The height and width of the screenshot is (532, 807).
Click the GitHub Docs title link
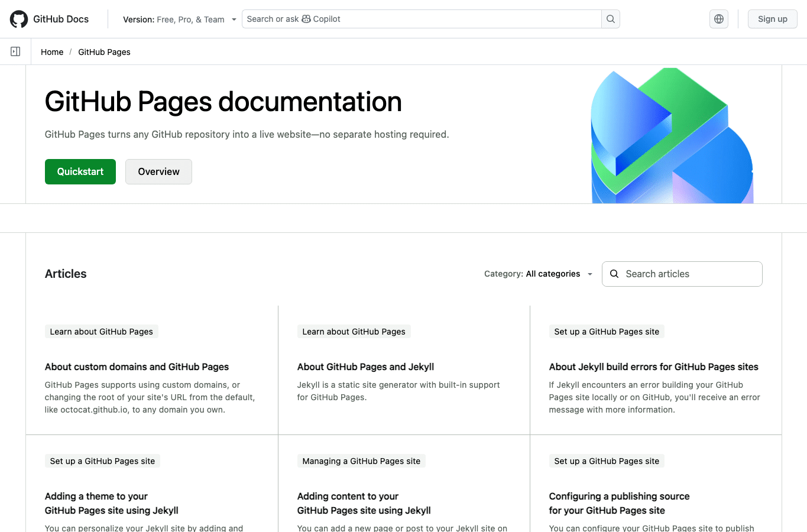(x=61, y=19)
